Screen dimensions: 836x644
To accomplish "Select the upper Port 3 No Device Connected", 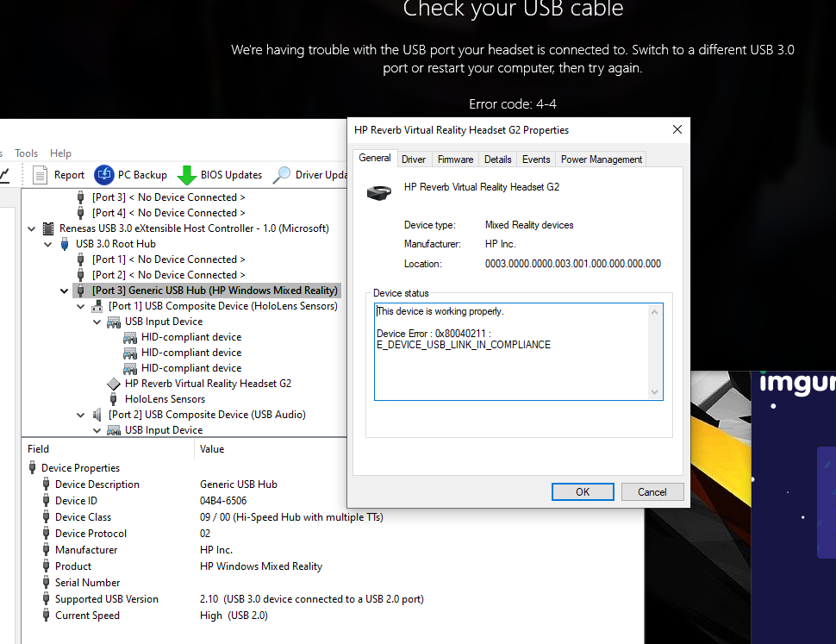I will pos(168,197).
